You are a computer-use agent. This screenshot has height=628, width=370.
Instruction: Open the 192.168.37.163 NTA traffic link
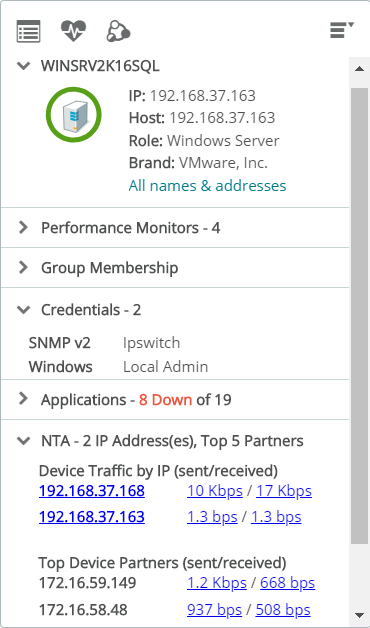point(92,517)
